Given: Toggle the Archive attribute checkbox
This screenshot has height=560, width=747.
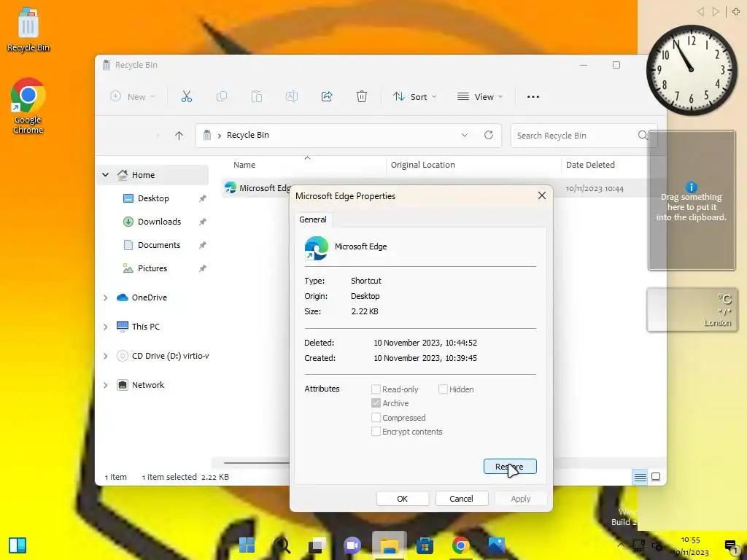Looking at the screenshot, I should click(x=376, y=403).
